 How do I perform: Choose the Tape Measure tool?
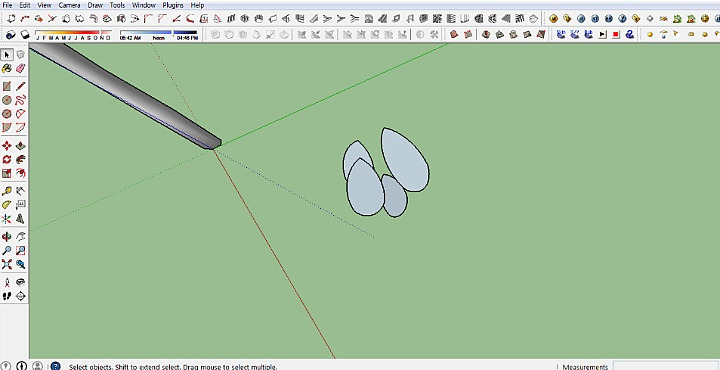(x=7, y=191)
